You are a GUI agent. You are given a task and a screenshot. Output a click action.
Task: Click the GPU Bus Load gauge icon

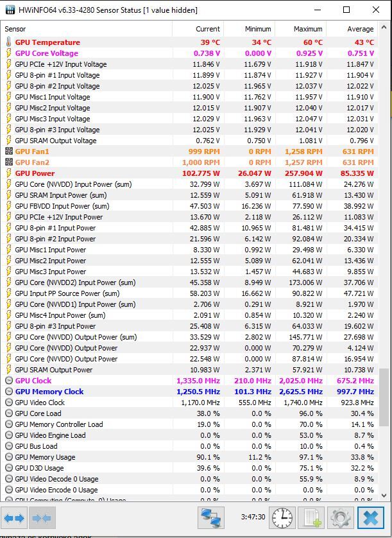(x=9, y=446)
